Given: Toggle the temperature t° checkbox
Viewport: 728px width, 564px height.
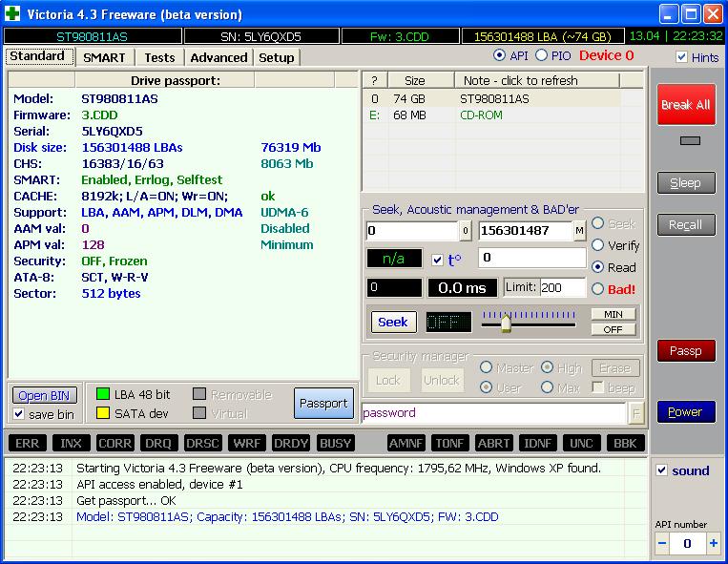Looking at the screenshot, I should tap(437, 260).
